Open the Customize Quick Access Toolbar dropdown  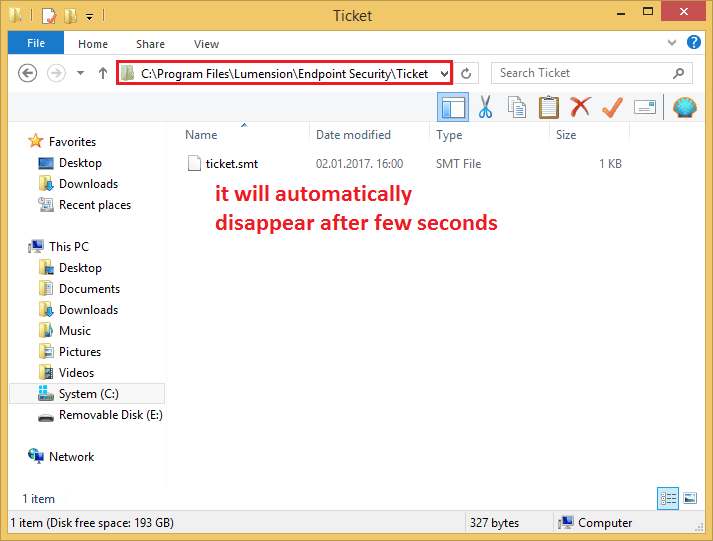[x=90, y=17]
